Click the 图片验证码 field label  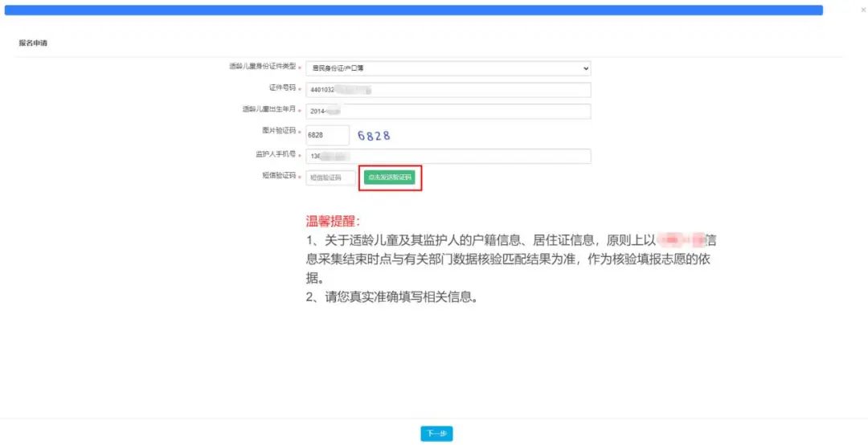(279, 131)
